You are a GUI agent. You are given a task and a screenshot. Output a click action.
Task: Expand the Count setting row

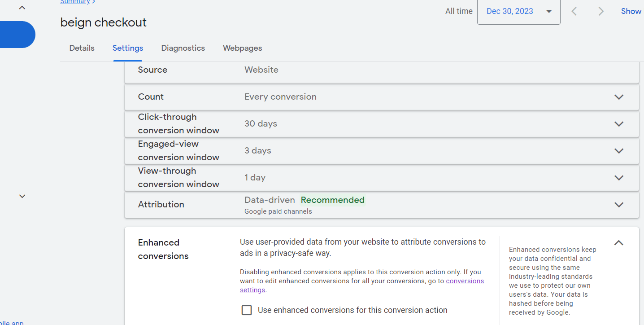tap(382, 97)
